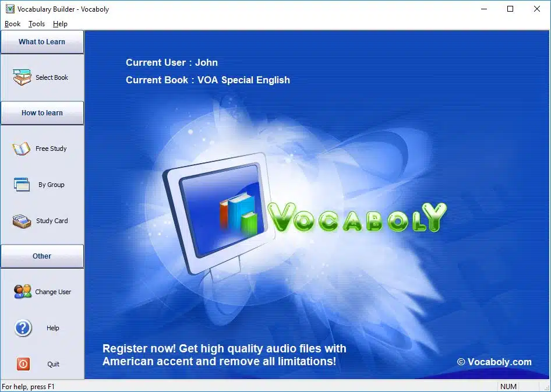Click the Change User label

[53, 292]
